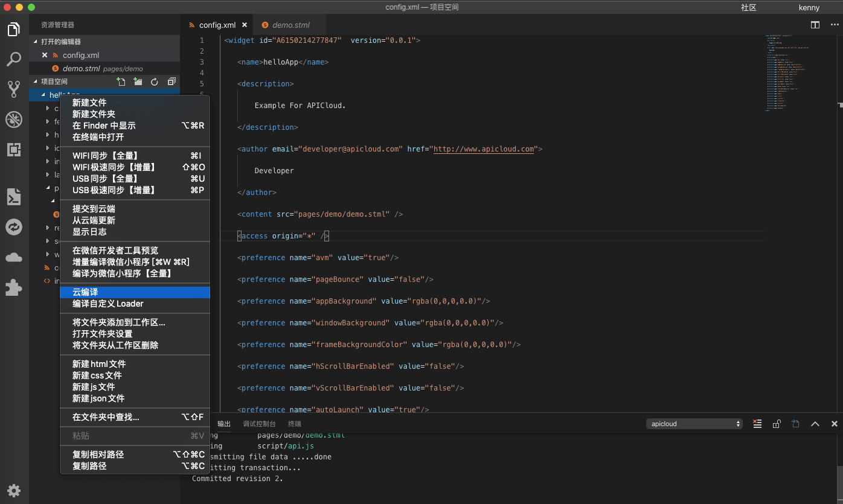Switch to the 终端 panel tab
Screen dimensions: 843x504
coord(295,424)
